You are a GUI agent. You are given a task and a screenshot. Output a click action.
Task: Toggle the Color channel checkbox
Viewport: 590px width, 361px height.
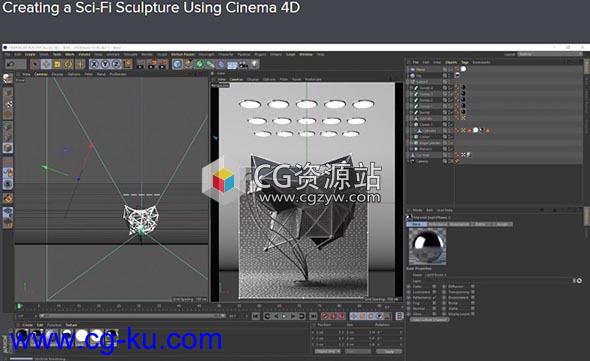(x=434, y=286)
